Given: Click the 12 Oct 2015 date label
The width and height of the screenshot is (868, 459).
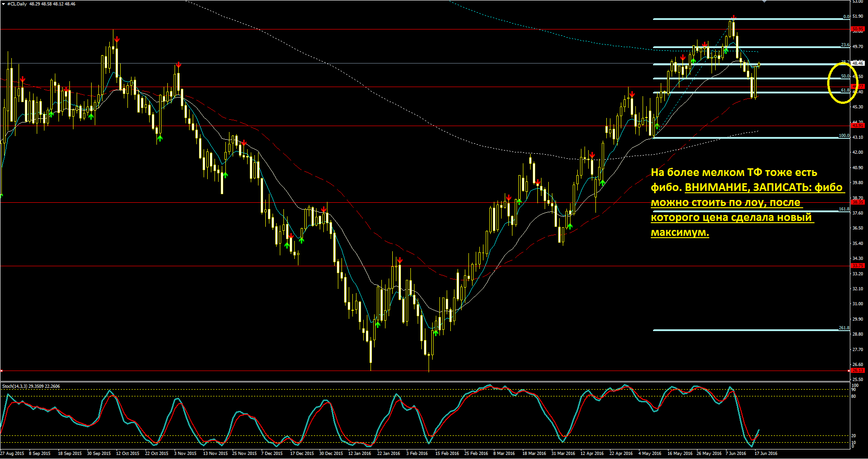Looking at the screenshot, I should (127, 454).
